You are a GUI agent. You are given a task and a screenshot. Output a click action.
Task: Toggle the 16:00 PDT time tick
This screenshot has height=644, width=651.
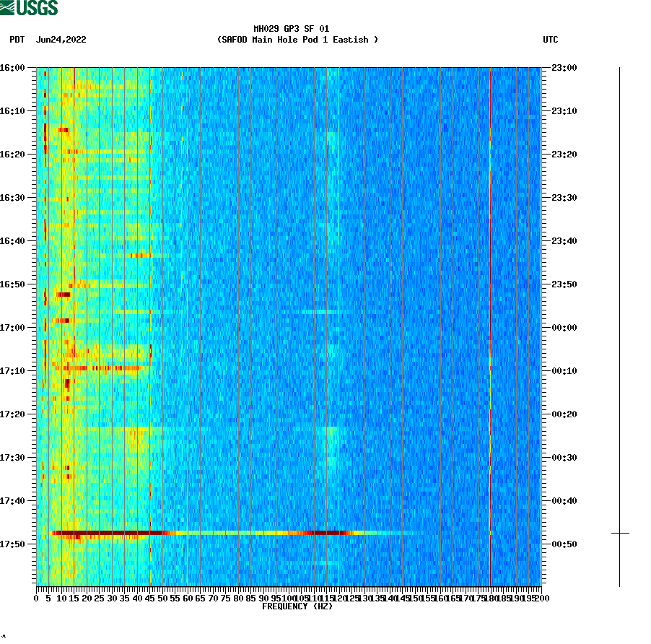click(14, 68)
